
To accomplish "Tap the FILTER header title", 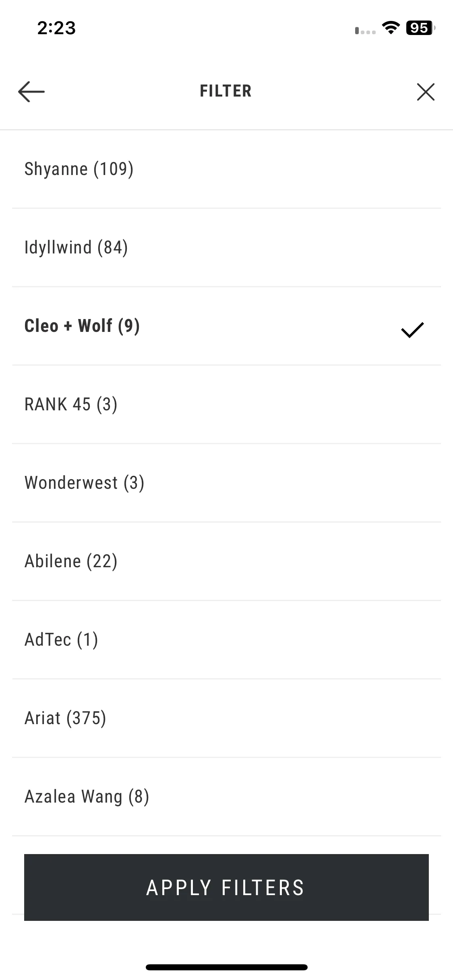I will (226, 91).
